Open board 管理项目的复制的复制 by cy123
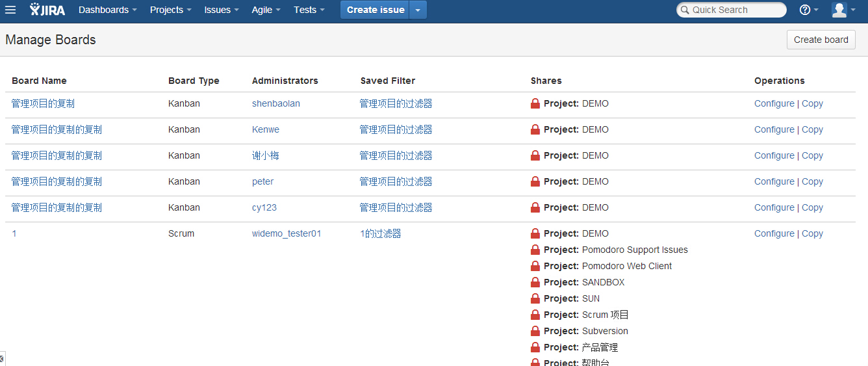Viewport: 868px width, 366px height. click(57, 207)
